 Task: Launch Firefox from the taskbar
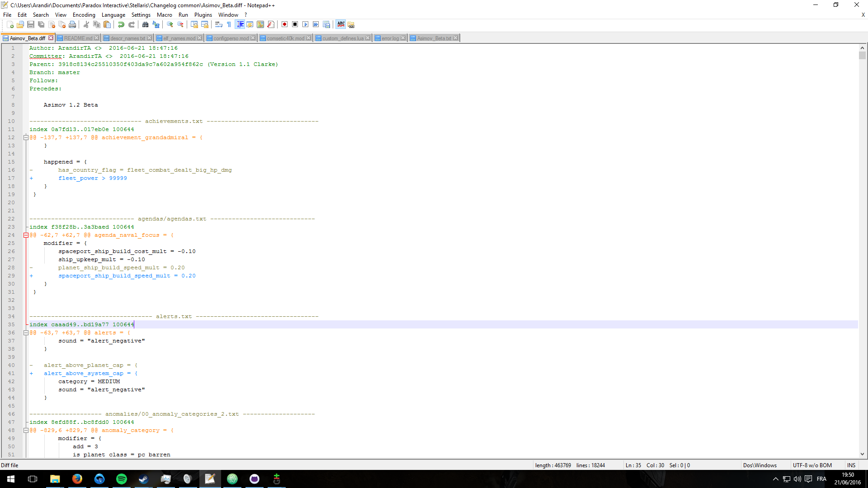(x=77, y=479)
